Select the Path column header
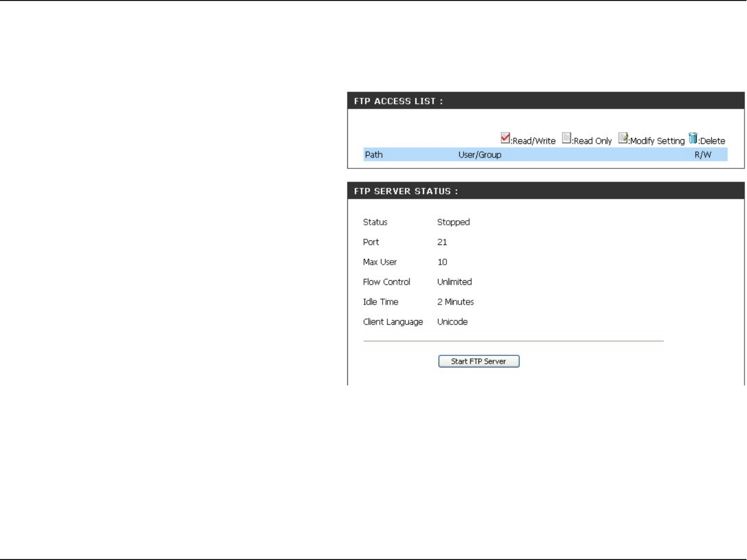This screenshot has width=747, height=560. coord(374,155)
